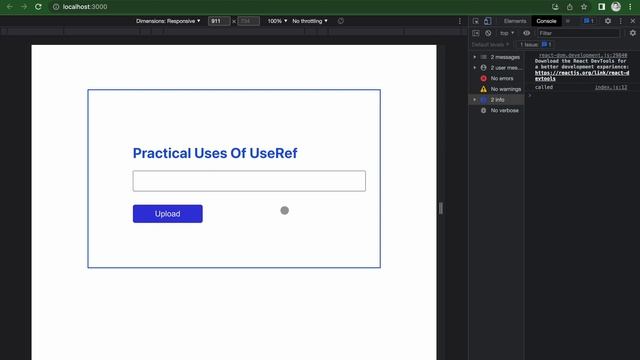Close the DevTools panel
This screenshot has height=360, width=640.
click(633, 21)
